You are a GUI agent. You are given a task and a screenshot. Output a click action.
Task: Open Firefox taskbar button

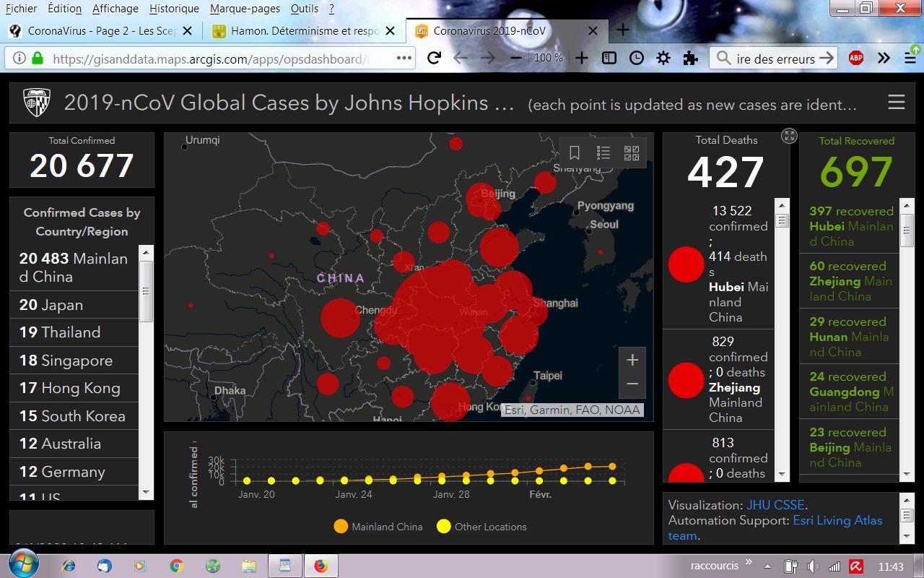click(321, 566)
